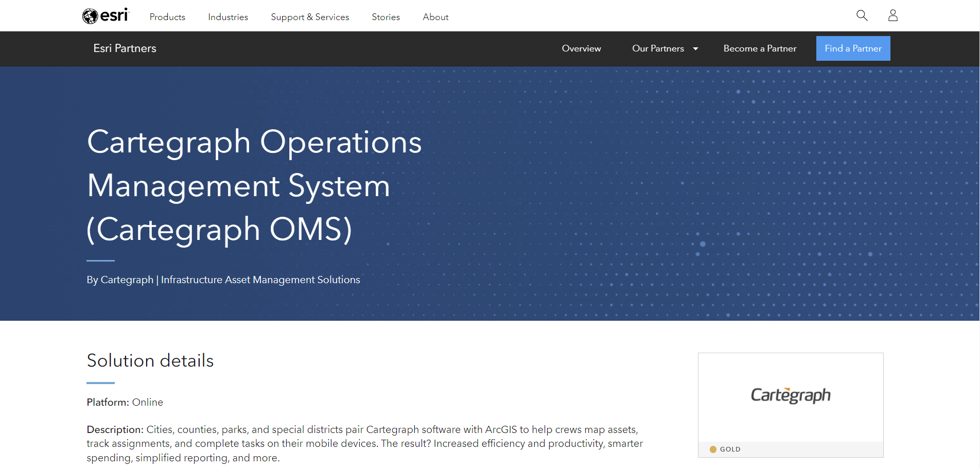Open the search magnifier icon
The width and height of the screenshot is (980, 468).
coord(862,15)
